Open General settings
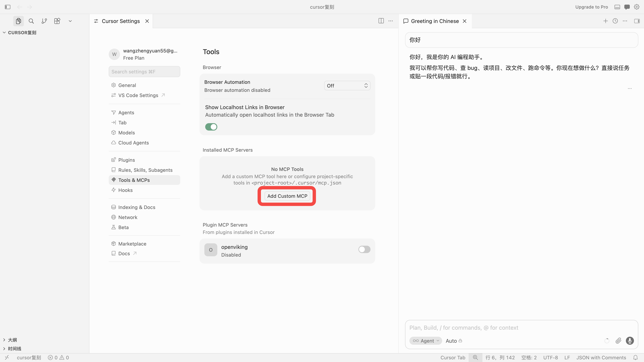 [144, 85]
